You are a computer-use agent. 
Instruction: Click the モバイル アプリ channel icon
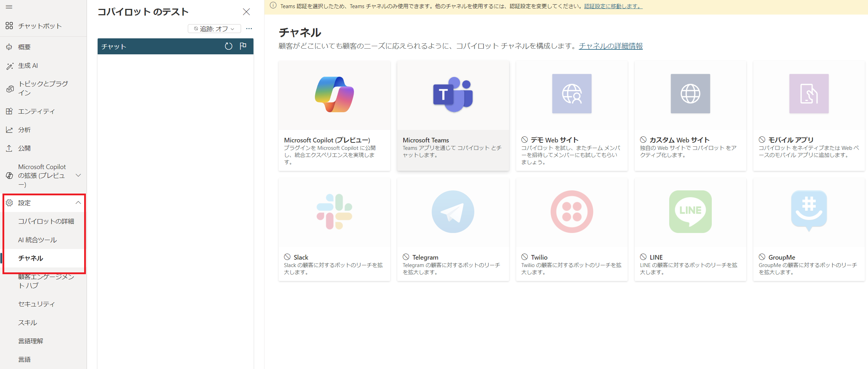[809, 94]
